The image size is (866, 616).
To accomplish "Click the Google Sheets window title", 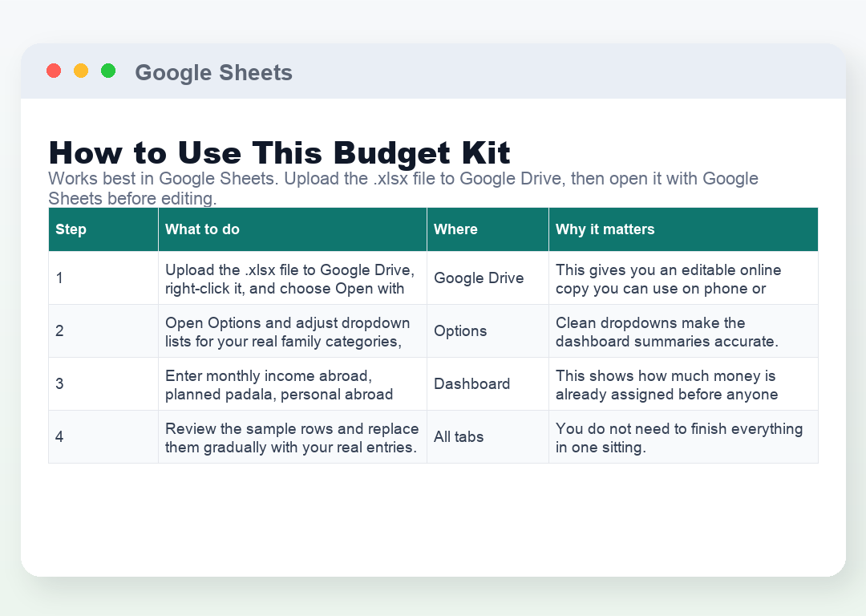I will coord(214,72).
